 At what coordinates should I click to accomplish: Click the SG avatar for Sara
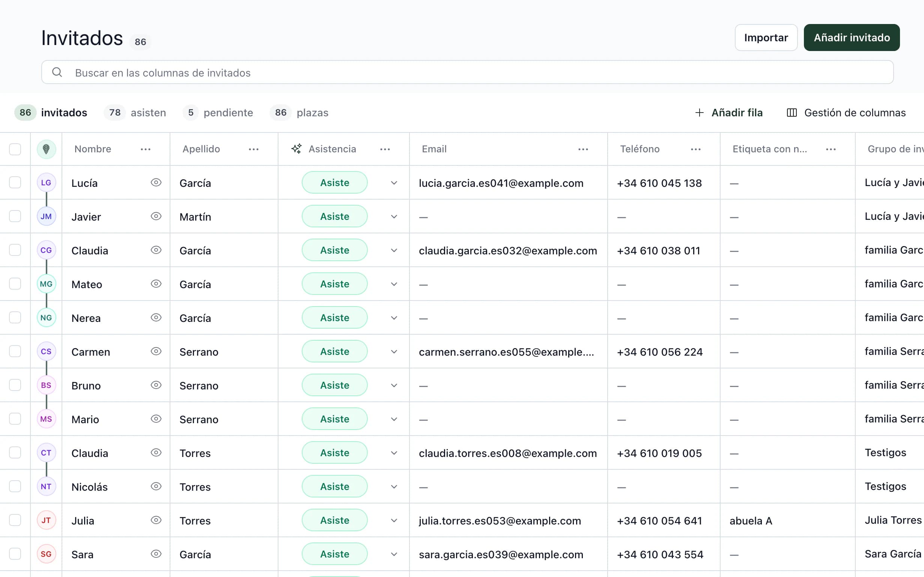click(46, 554)
